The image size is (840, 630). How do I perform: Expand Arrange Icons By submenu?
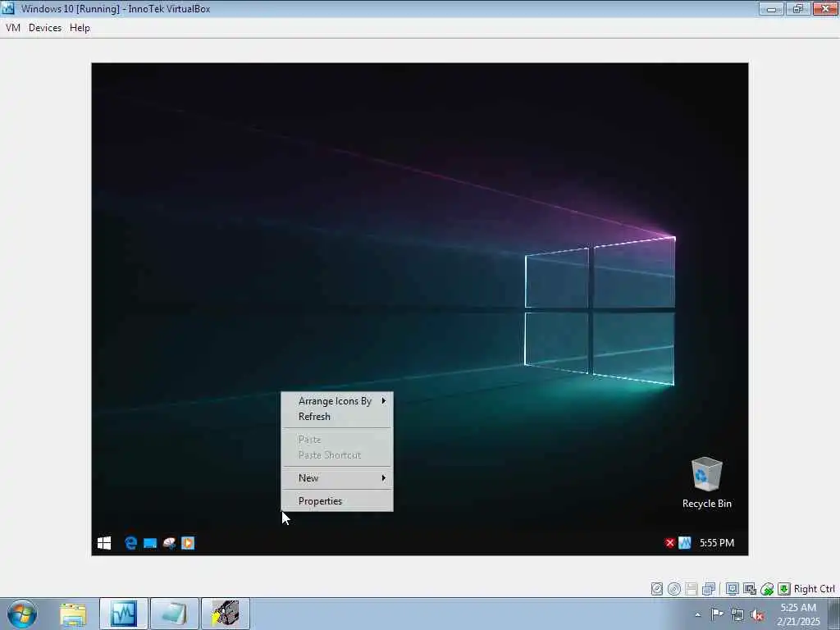[x=337, y=400]
